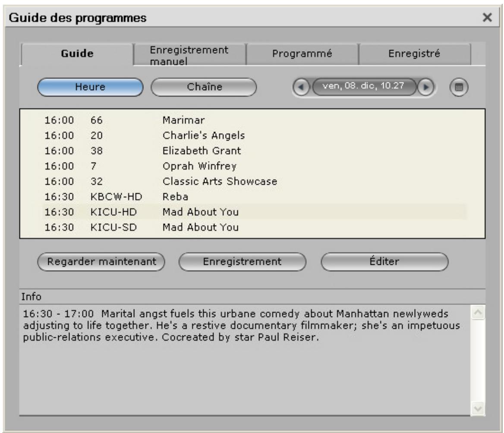Select the Classic Arts Showcase listing

(254, 182)
